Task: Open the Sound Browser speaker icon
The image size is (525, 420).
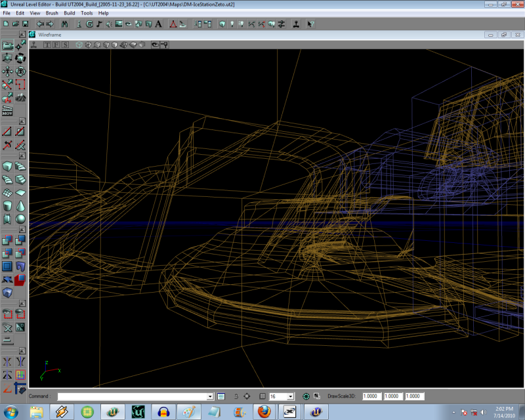Action: 109,24
